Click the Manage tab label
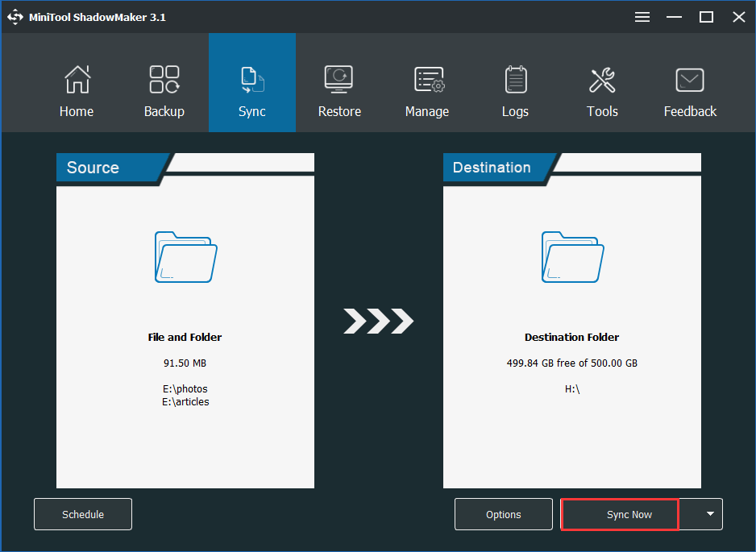The height and width of the screenshot is (552, 756). point(427,112)
